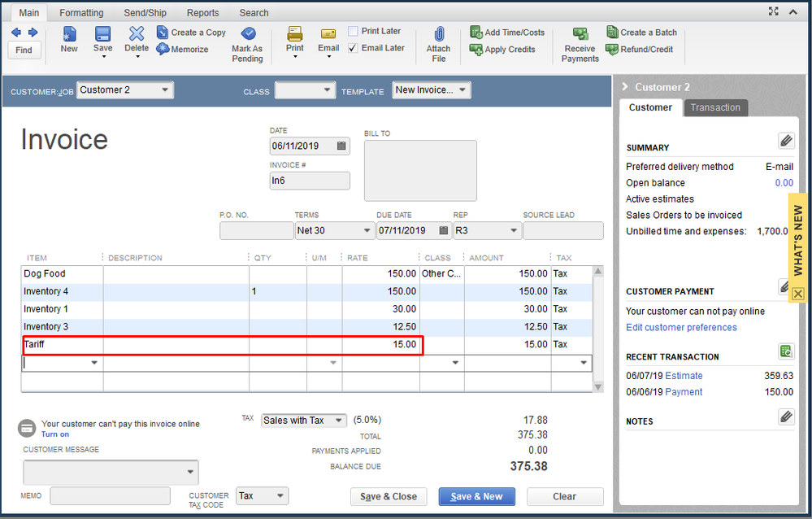Open the Add Time/Costs tool
This screenshot has height=519, width=812.
(476, 33)
